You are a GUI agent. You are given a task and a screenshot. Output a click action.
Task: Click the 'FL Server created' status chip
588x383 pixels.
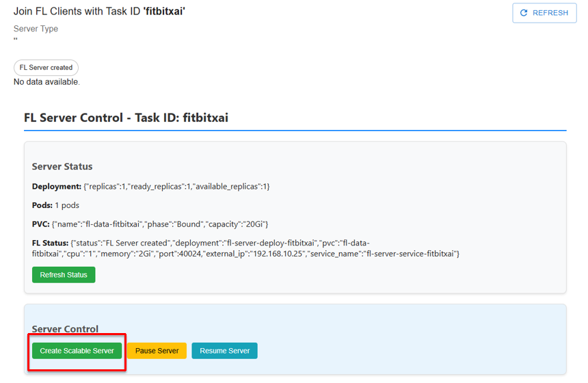pyautogui.click(x=46, y=68)
